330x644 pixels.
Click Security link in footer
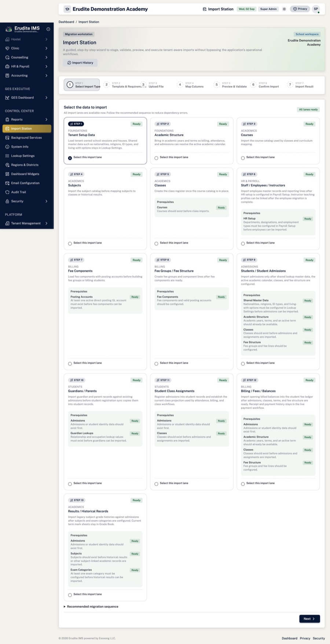[x=319, y=638]
